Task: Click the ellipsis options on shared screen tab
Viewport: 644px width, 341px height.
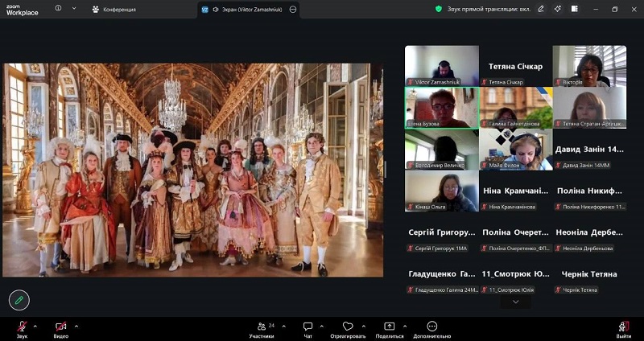Action: [x=293, y=10]
